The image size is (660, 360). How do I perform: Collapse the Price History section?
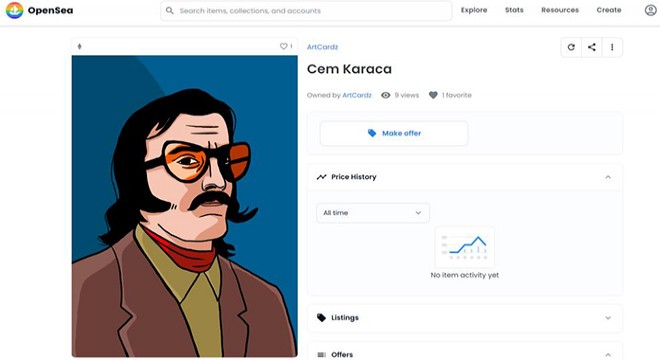coord(608,177)
